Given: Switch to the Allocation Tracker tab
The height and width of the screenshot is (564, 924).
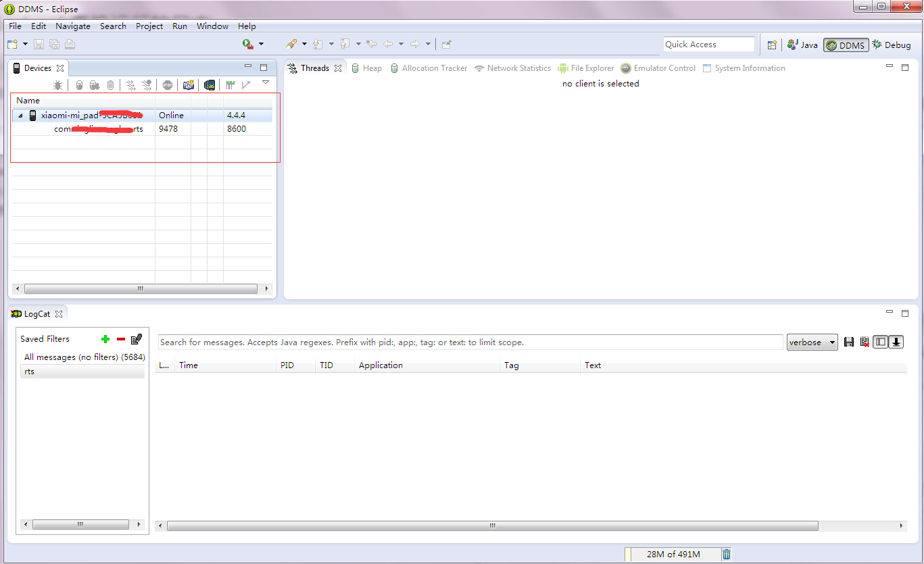Looking at the screenshot, I should tap(429, 68).
